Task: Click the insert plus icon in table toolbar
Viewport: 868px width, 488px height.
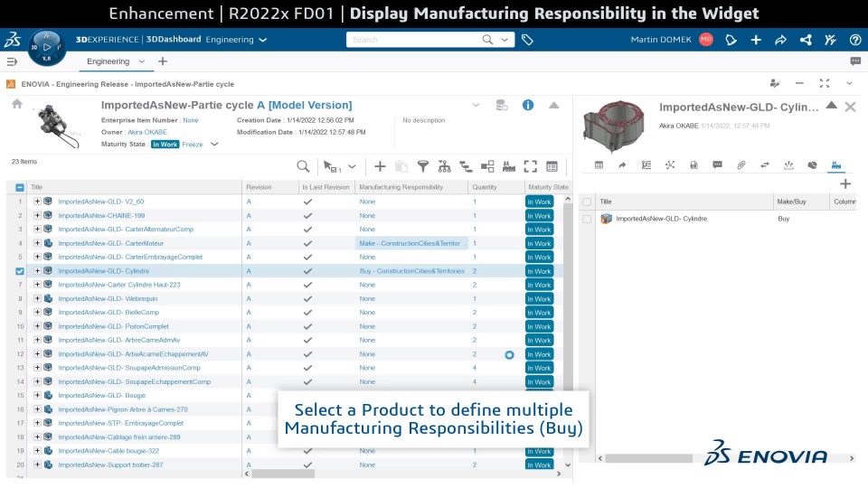Action: coord(380,166)
